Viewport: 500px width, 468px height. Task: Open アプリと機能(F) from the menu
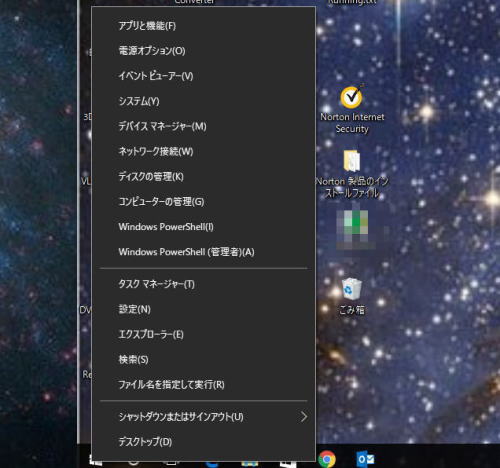[x=204, y=26]
